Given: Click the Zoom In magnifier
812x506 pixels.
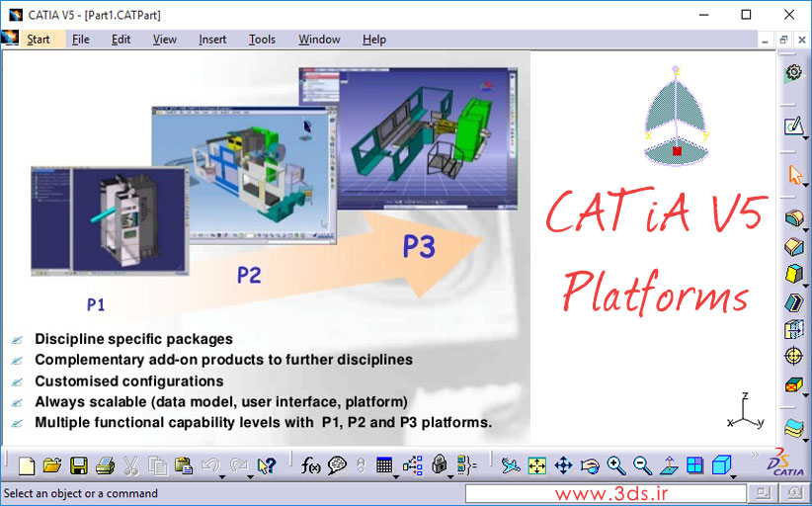Looking at the screenshot, I should coord(616,465).
